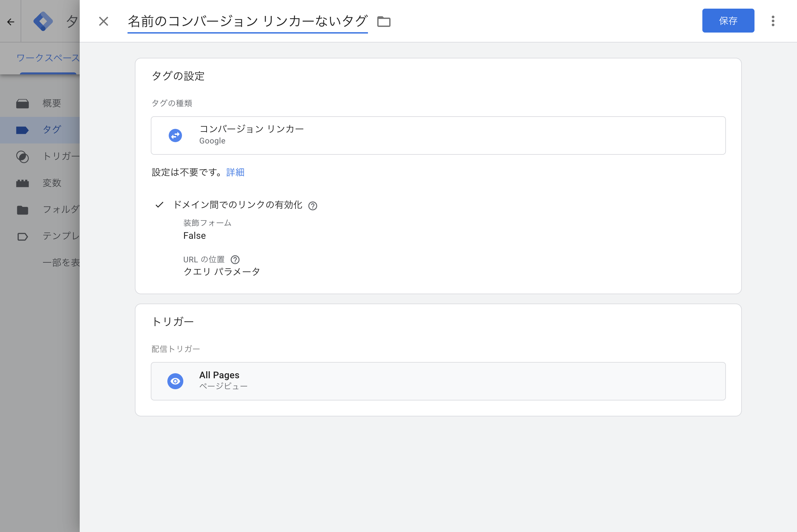Open the folder selection icon next to the tag name
Screen dimensions: 797x532
384,21
